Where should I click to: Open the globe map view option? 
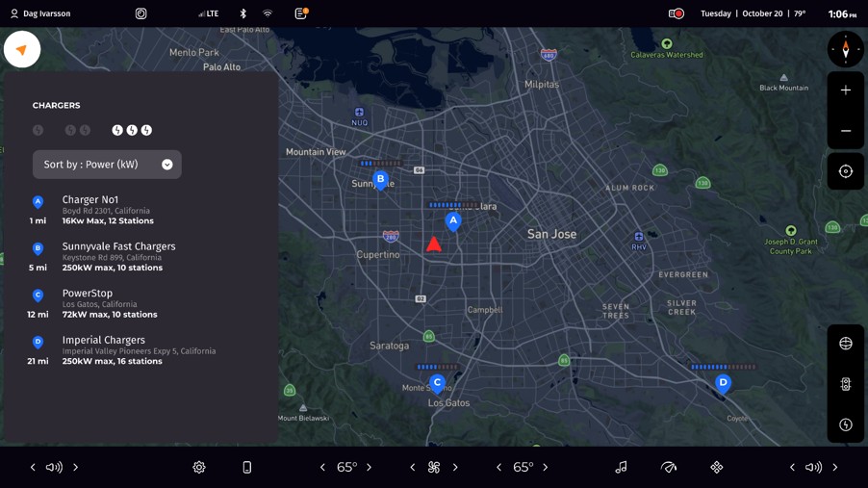(x=845, y=344)
